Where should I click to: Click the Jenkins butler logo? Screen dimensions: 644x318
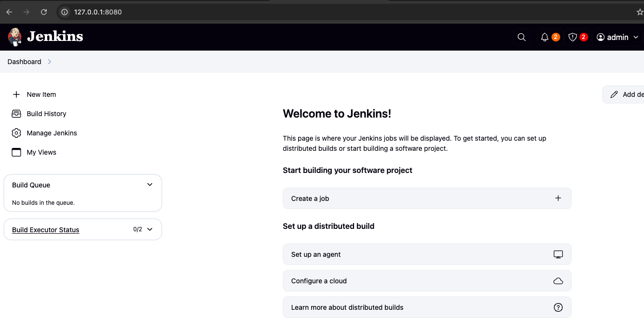tap(15, 37)
